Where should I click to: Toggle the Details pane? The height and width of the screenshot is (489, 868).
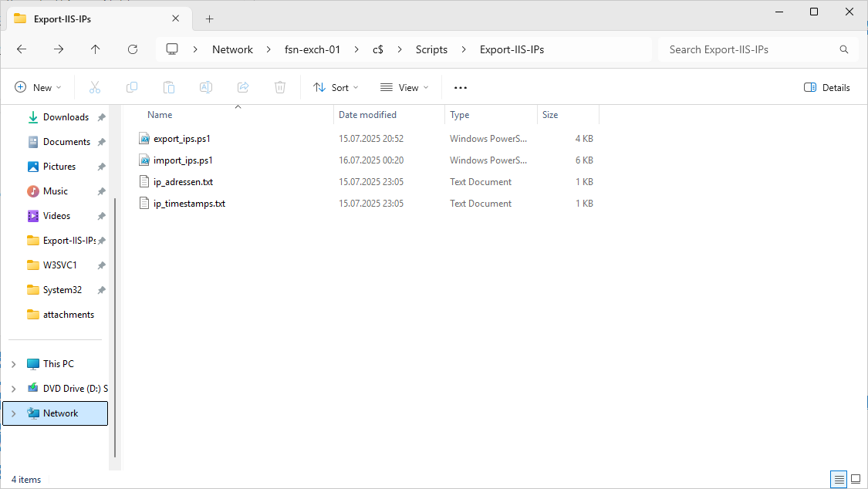tap(826, 87)
